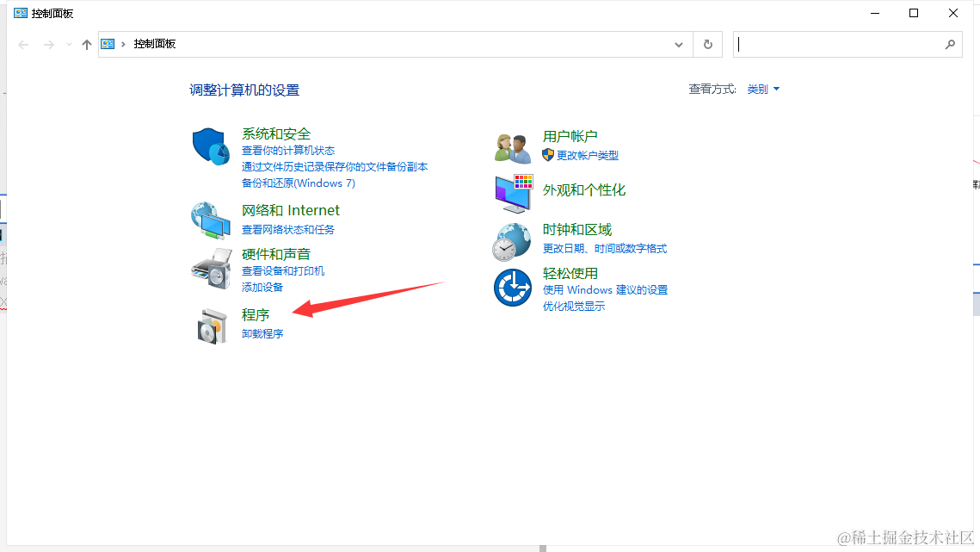980x552 pixels.
Task: Click the 网络和 Internet globe icon
Action: click(211, 220)
